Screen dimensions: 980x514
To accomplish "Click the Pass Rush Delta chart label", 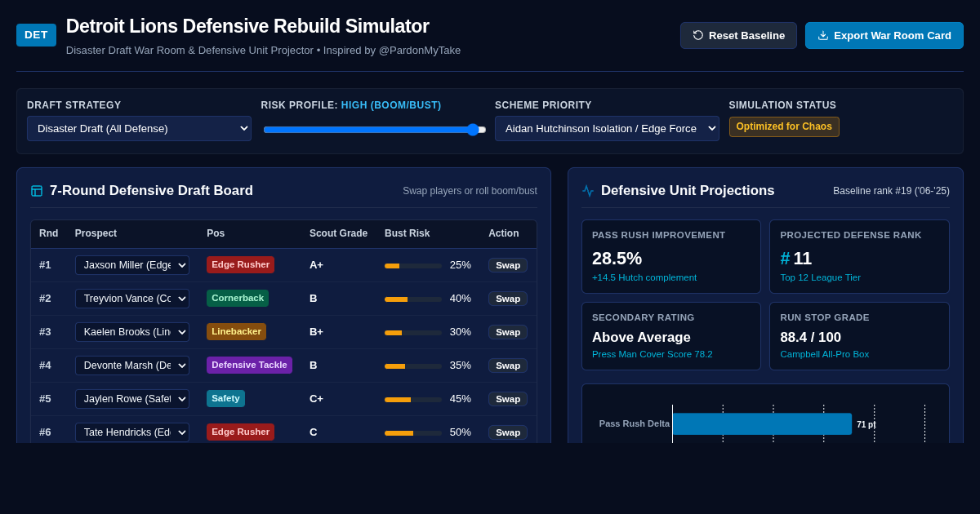I will [635, 423].
